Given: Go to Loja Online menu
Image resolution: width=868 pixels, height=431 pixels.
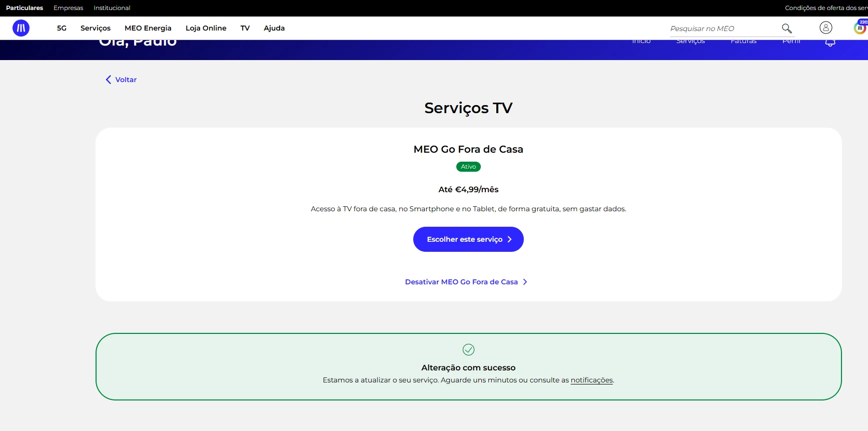Looking at the screenshot, I should tap(206, 28).
